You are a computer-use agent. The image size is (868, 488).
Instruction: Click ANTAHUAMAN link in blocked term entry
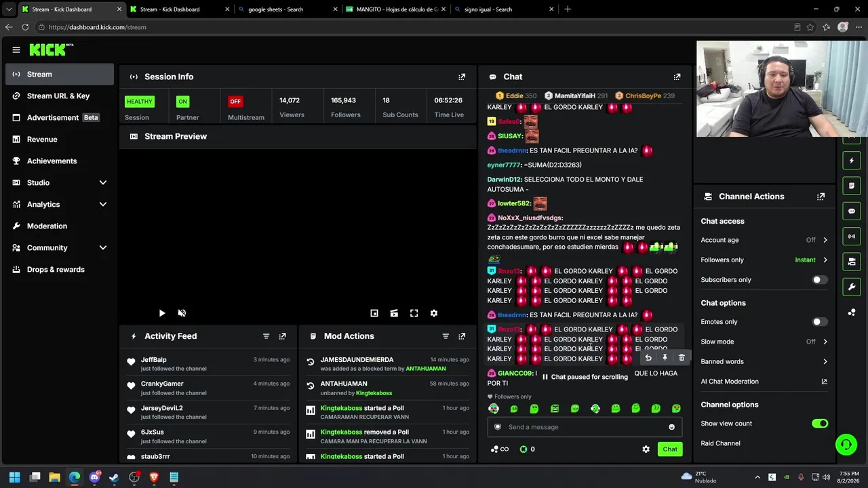pyautogui.click(x=426, y=369)
